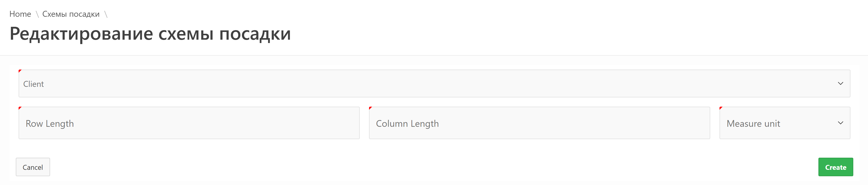Navigate to Схемы посадки breadcrumb

[x=71, y=14]
